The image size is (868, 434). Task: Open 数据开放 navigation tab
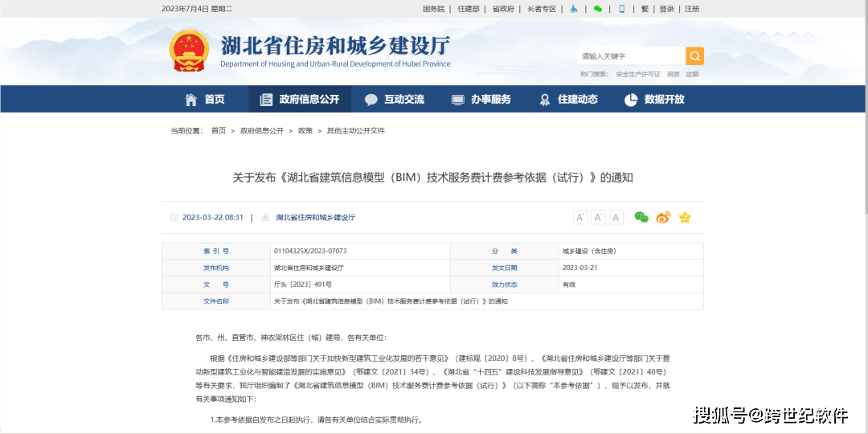[x=665, y=100]
